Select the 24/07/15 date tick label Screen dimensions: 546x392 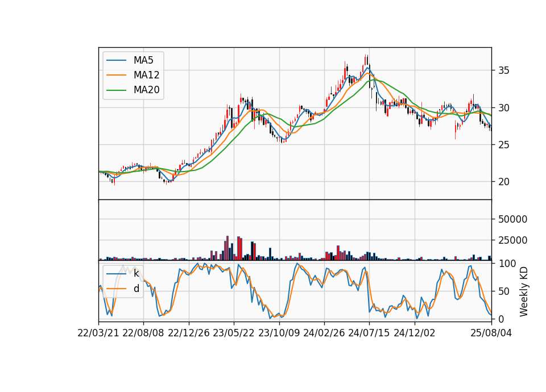coord(369,333)
